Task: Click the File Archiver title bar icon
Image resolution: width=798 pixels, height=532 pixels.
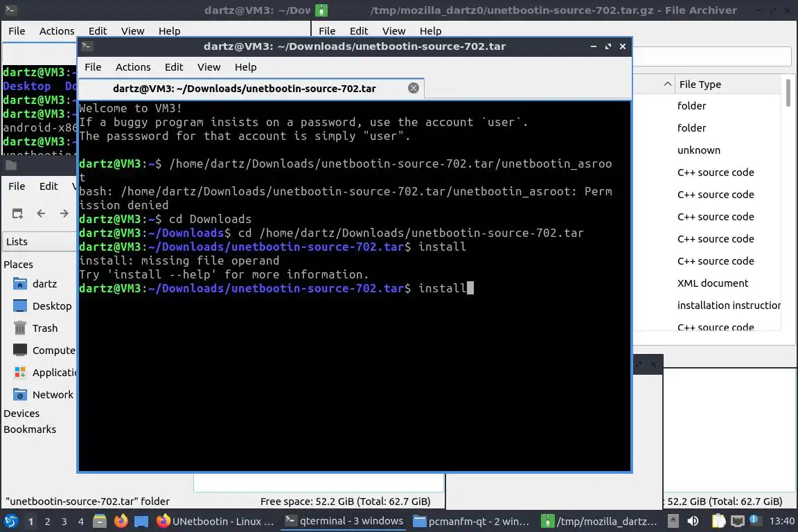Action: pyautogui.click(x=321, y=10)
